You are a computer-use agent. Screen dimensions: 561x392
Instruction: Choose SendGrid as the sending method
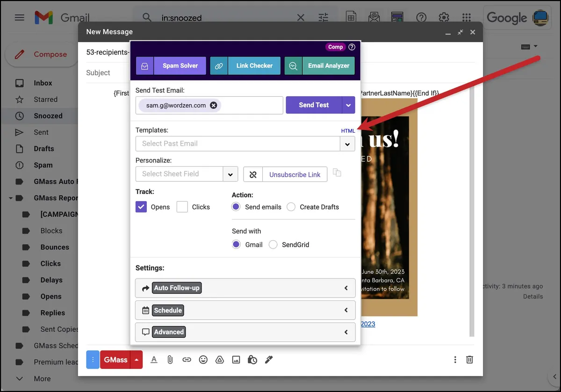coord(273,244)
